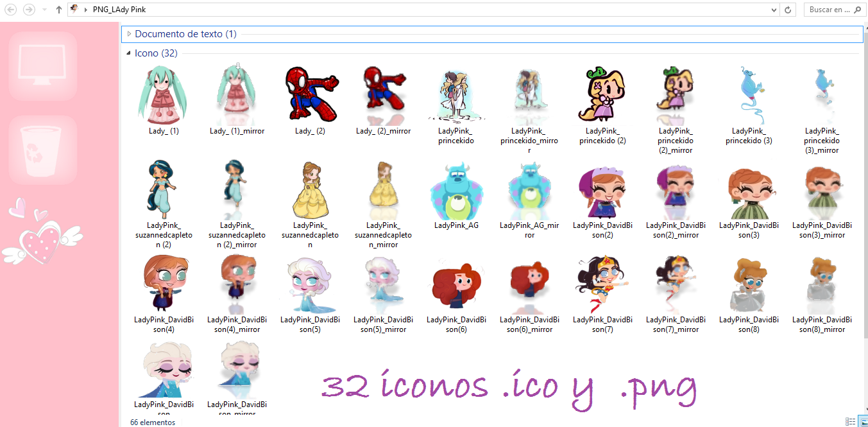Click the folder icon in address bar

pyautogui.click(x=74, y=10)
